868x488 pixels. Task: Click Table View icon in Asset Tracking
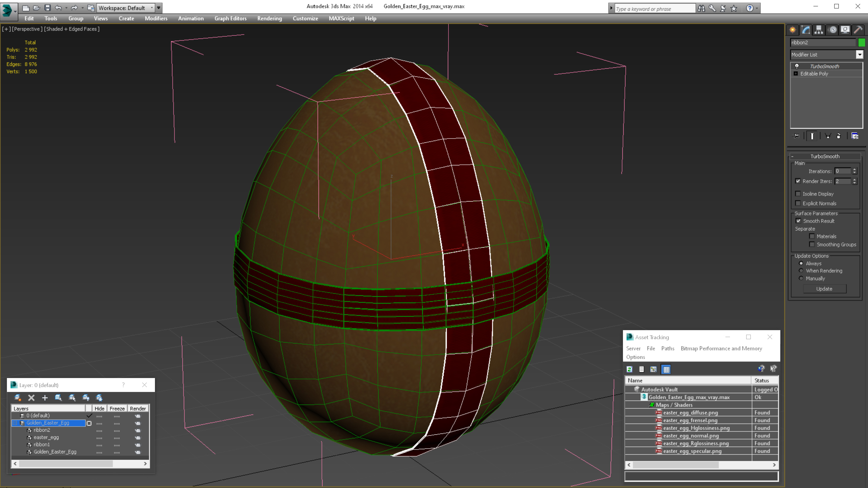[666, 369]
